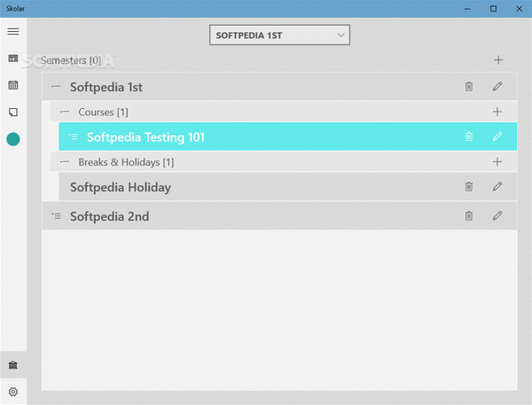The image size is (532, 405).
Task: Open the SOFTPEDIA 1ST semester dropdown
Action: (x=279, y=35)
